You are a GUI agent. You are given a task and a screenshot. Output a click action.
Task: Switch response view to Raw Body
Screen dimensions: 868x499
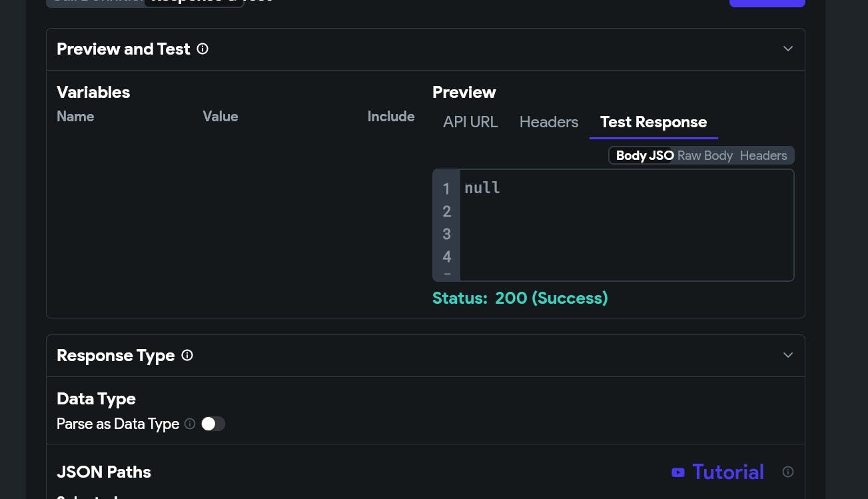coord(705,155)
